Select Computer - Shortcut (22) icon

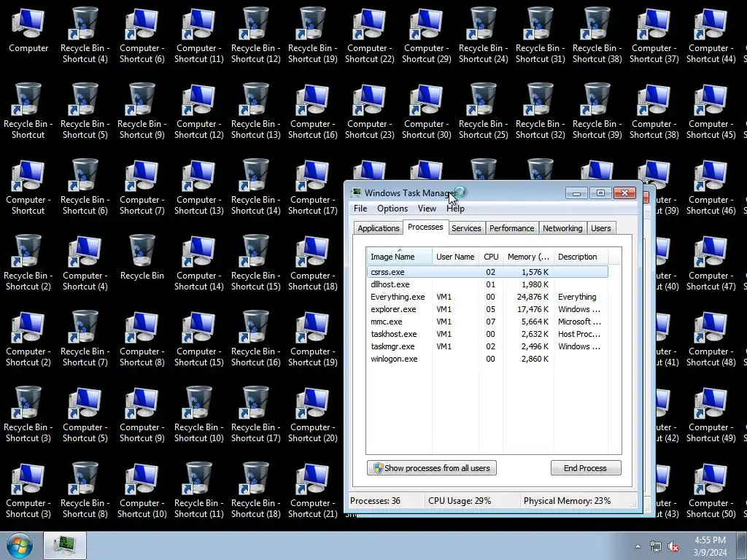pos(370,34)
